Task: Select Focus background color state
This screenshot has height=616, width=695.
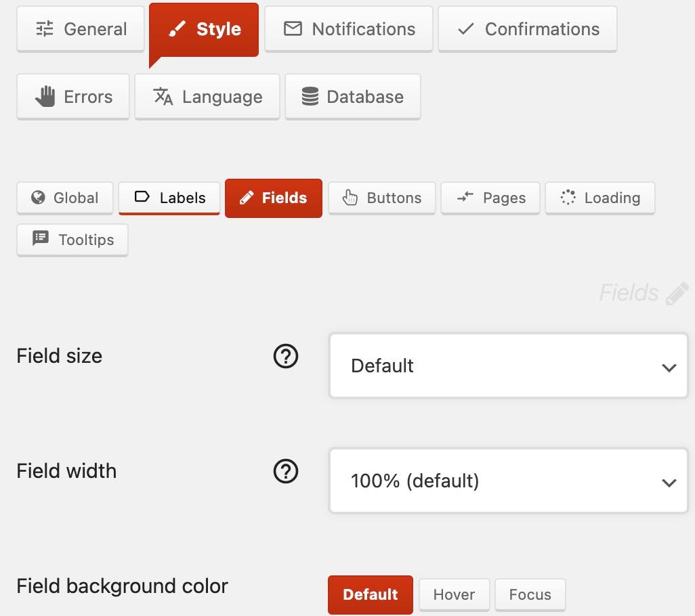Action: tap(530, 595)
